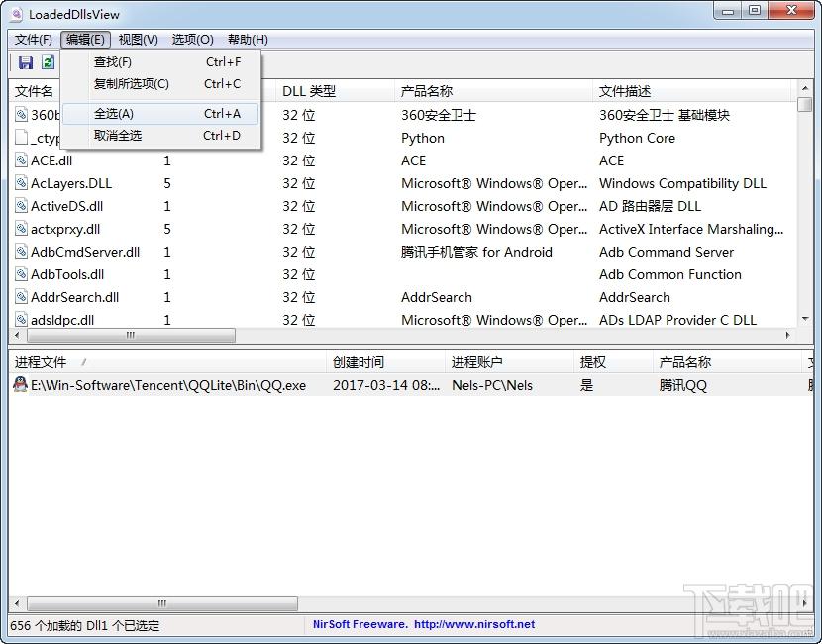The height and width of the screenshot is (644, 822).
Task: Click the Save toolbar icon
Action: (25, 62)
